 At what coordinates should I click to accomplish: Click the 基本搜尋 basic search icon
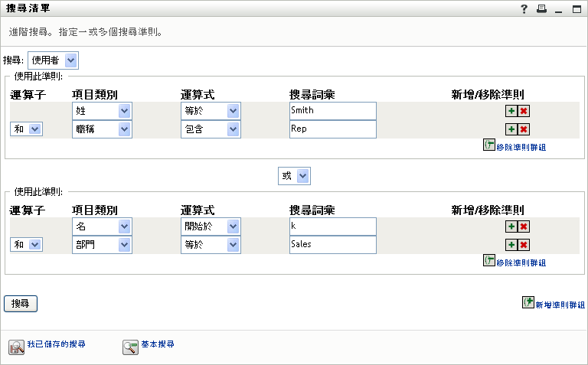pyautogui.click(x=130, y=347)
